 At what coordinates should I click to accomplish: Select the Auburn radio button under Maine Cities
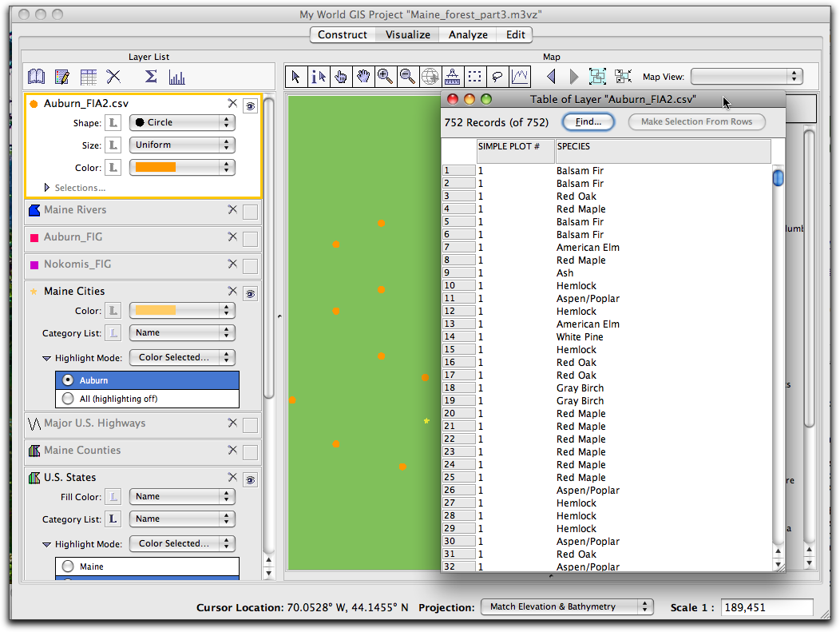pyautogui.click(x=68, y=380)
